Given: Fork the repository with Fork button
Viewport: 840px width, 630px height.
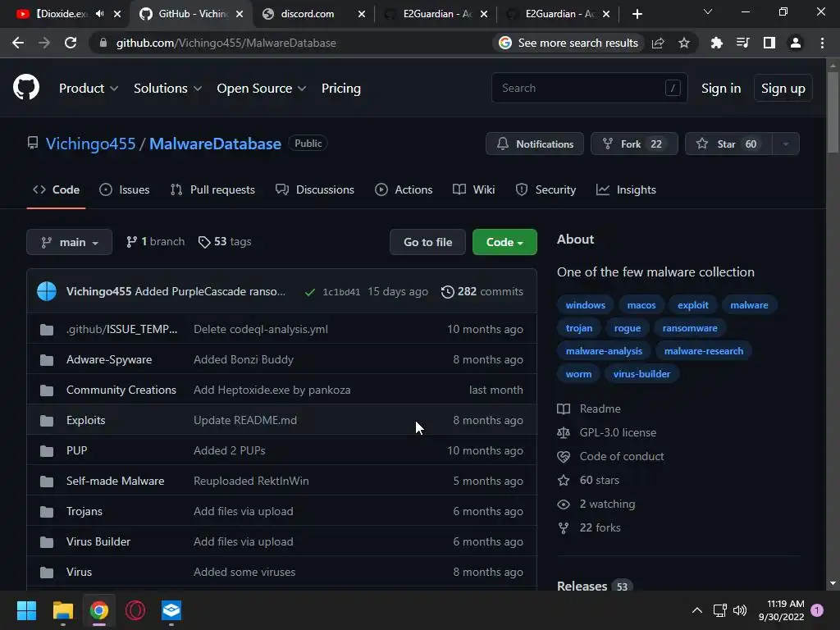Looking at the screenshot, I should [x=634, y=144].
